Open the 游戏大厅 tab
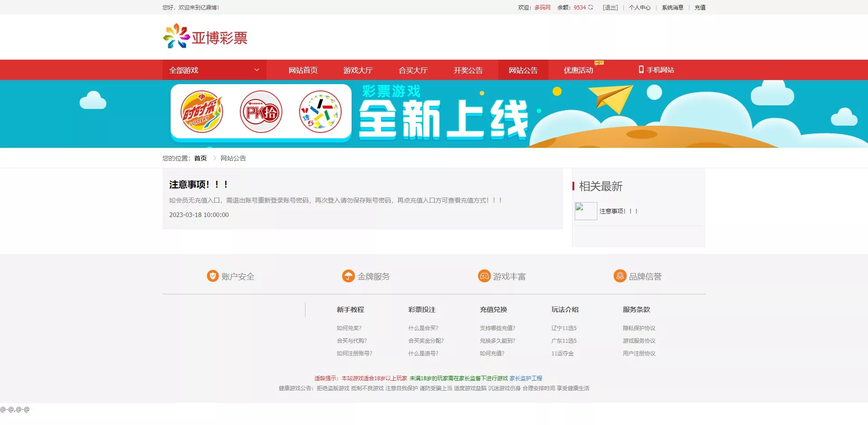This screenshot has width=868, height=425. [x=358, y=70]
